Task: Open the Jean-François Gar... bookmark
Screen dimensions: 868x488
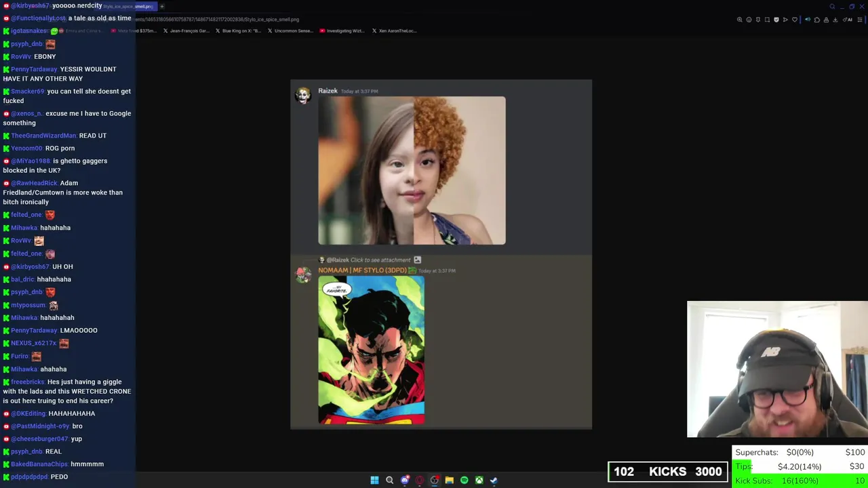Action: click(x=186, y=30)
